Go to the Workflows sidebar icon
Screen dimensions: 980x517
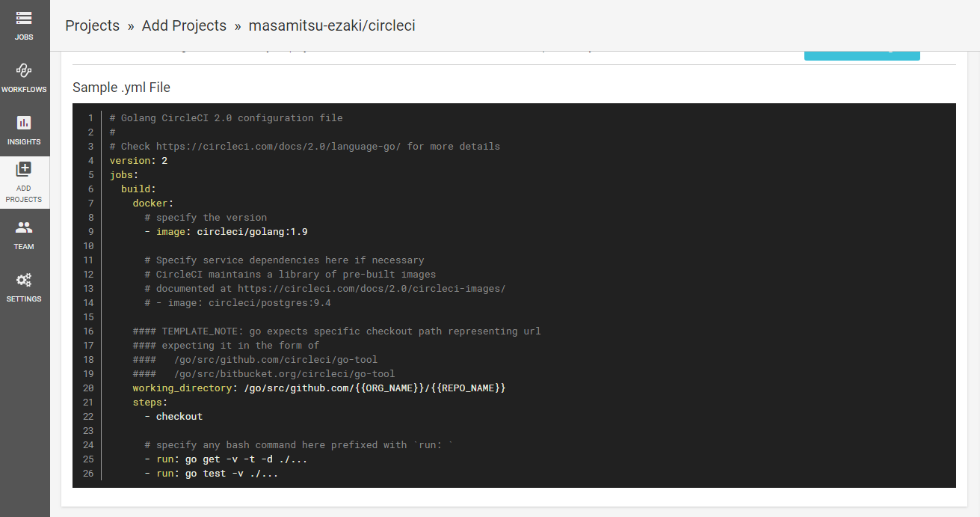pos(24,70)
